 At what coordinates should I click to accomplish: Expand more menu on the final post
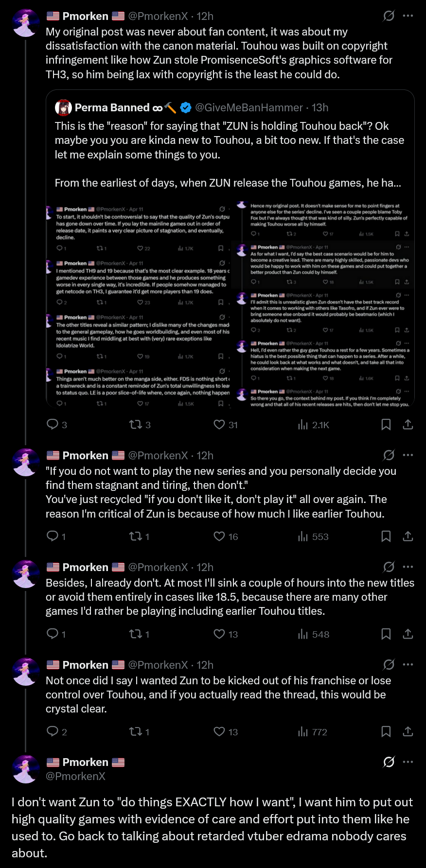408,762
